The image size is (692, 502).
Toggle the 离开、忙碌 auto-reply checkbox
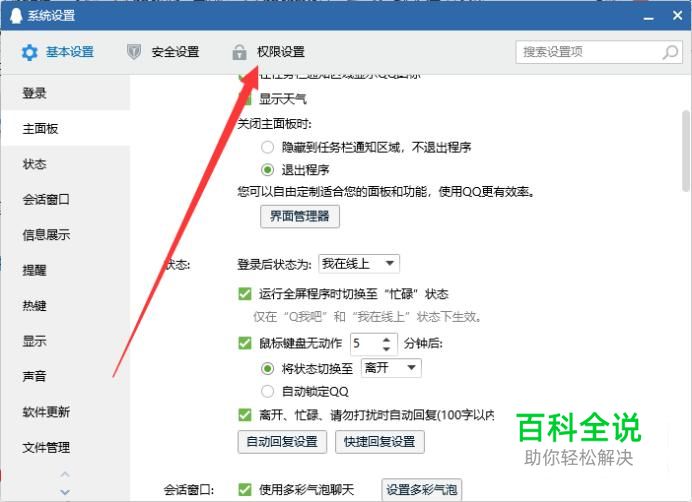(245, 415)
